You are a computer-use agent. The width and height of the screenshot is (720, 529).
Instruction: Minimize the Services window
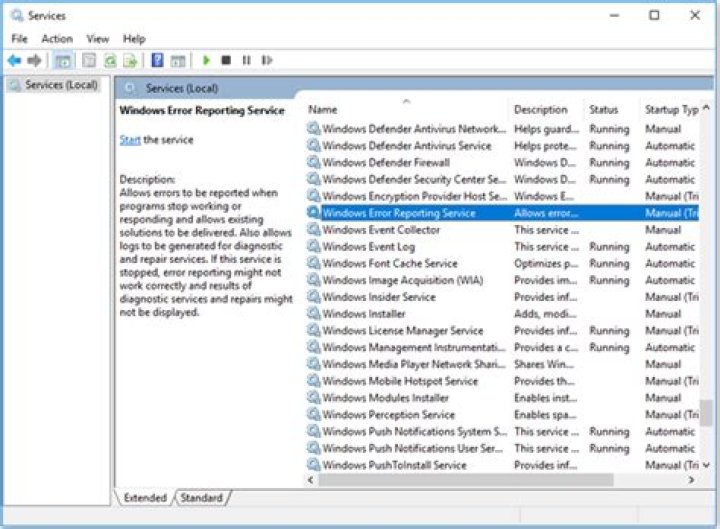[614, 15]
